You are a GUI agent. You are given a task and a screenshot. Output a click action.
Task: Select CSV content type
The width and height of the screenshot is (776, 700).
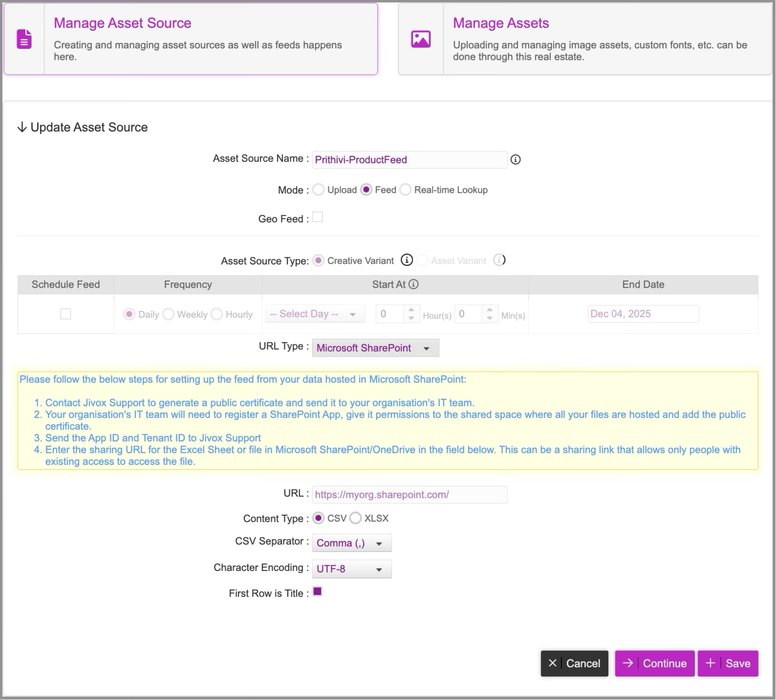[x=318, y=518]
